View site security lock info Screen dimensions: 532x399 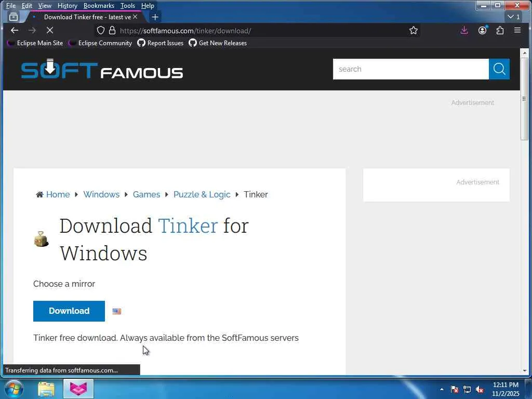pos(112,31)
